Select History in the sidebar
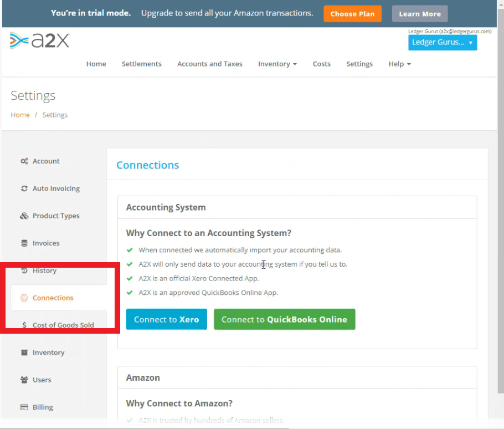This screenshot has width=504, height=429. (44, 270)
